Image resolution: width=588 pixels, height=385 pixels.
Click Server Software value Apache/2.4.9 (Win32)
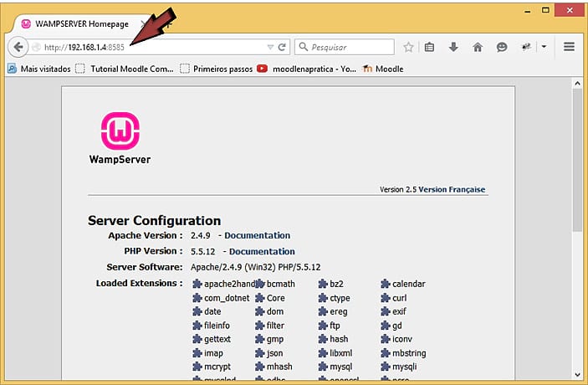(233, 267)
